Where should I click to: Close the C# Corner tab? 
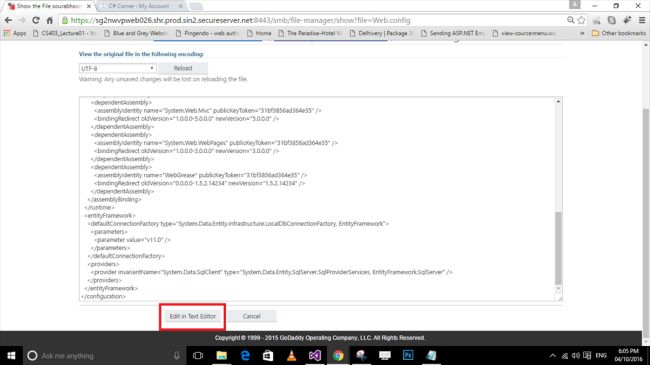coord(180,6)
